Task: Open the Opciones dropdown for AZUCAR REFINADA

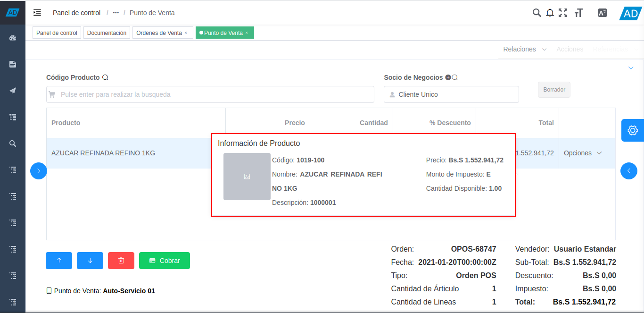Action: click(583, 153)
